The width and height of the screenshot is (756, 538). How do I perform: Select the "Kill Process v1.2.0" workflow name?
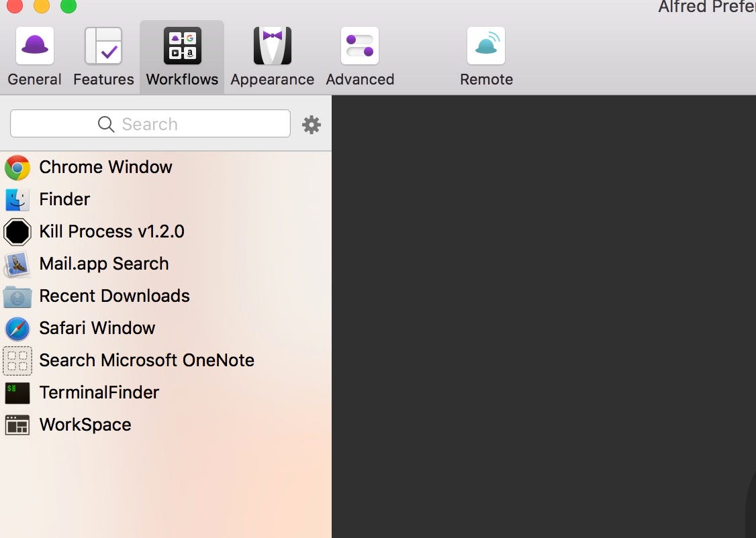pyautogui.click(x=112, y=231)
